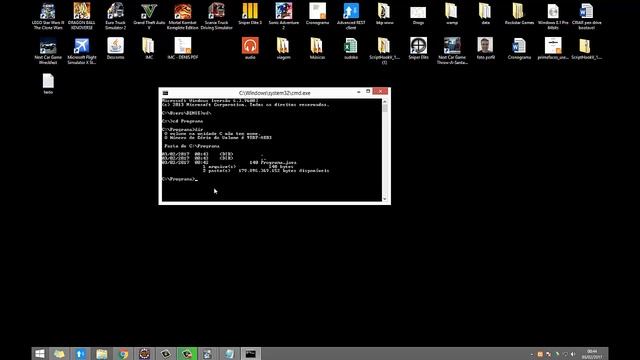This screenshot has width=640, height=360.
Task: Select Grand Theft Auto V shortcut
Action: pos(149,16)
